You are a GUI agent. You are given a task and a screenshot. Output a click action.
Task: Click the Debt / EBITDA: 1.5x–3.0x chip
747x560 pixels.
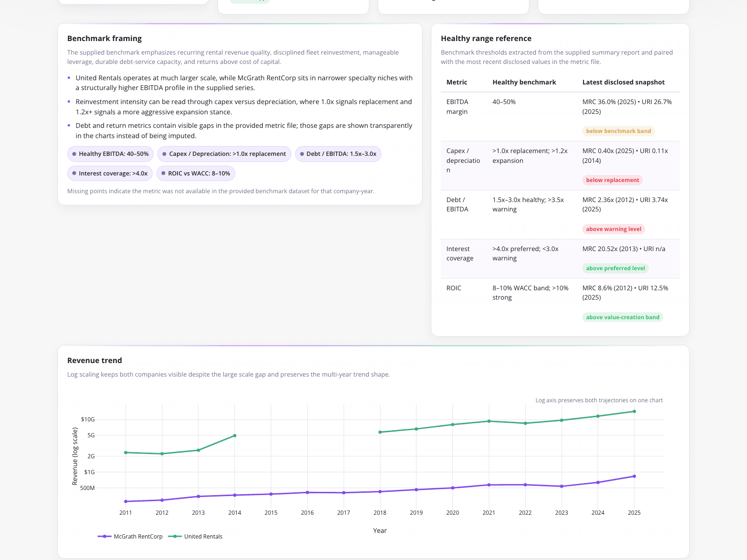pos(338,154)
